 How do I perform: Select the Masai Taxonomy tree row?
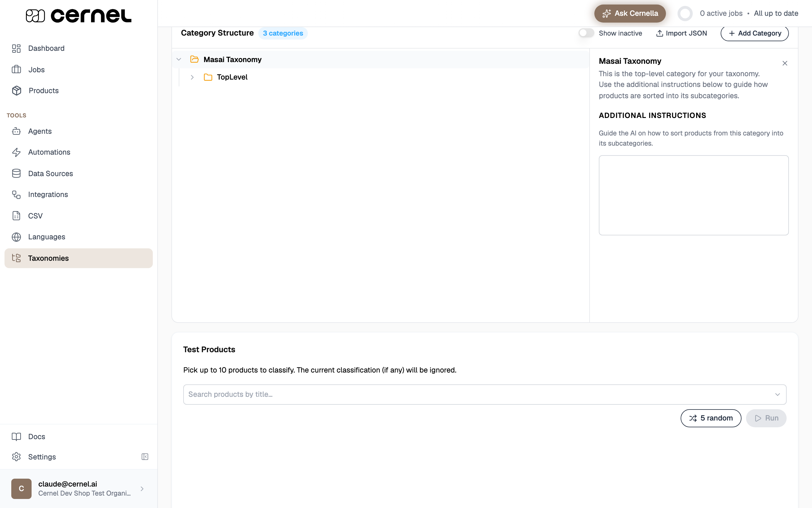381,60
